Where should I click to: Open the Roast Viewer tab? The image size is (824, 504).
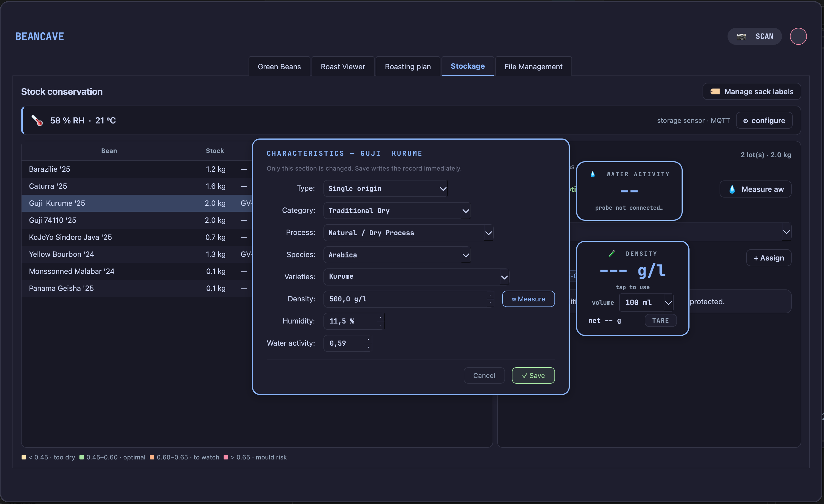pos(343,67)
